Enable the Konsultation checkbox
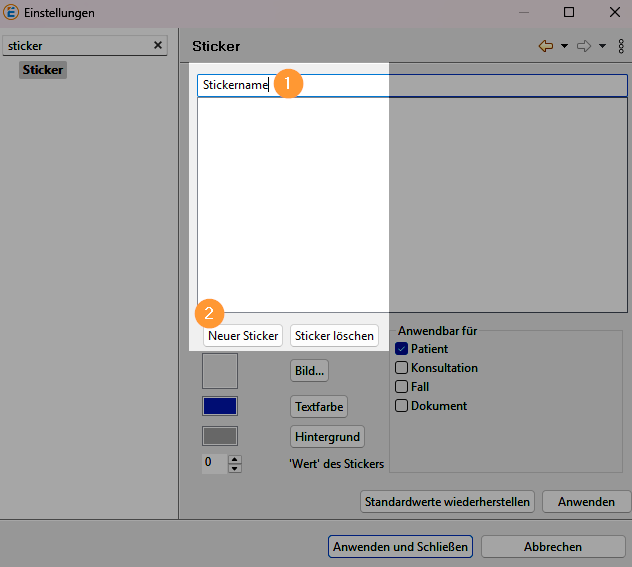This screenshot has width=632, height=567. tap(402, 368)
